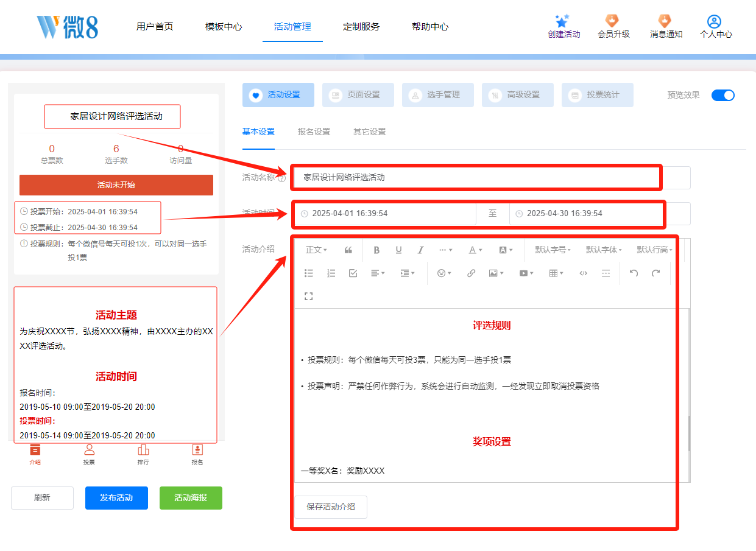This screenshot has height=551, width=756.
Task: Switch to the 基本设置 tab
Action: (258, 132)
